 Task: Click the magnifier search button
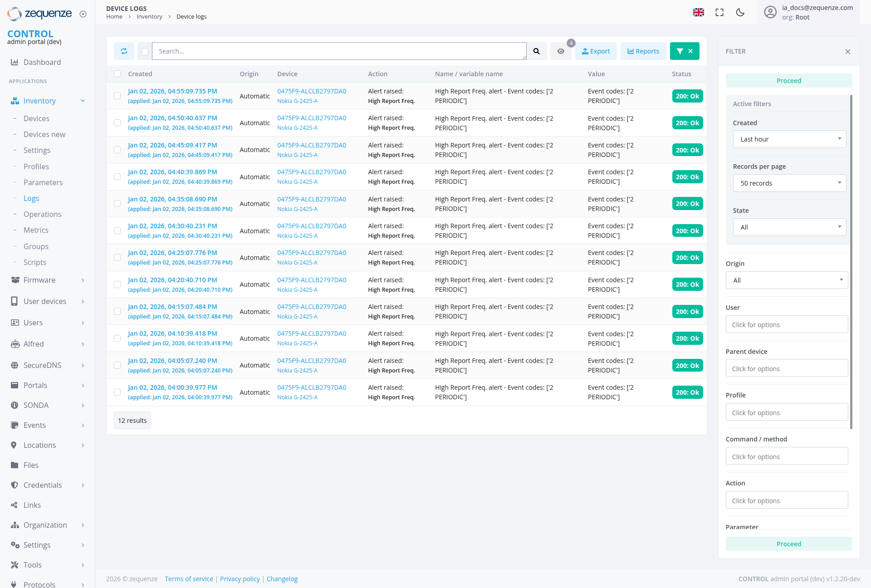click(536, 51)
